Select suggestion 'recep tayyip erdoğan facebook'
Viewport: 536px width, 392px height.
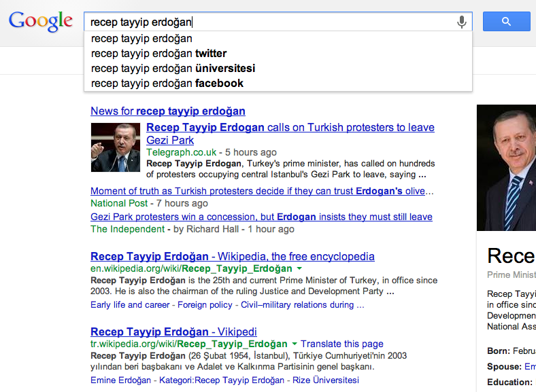point(278,84)
